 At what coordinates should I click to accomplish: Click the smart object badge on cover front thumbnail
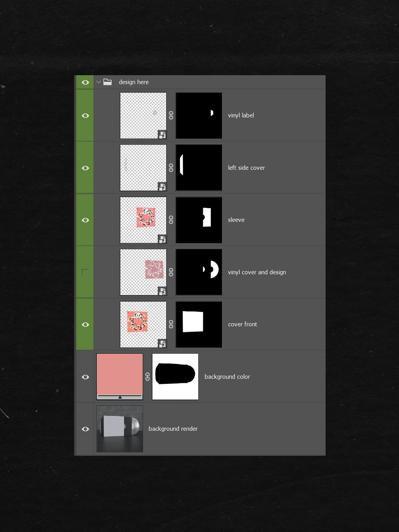162,343
